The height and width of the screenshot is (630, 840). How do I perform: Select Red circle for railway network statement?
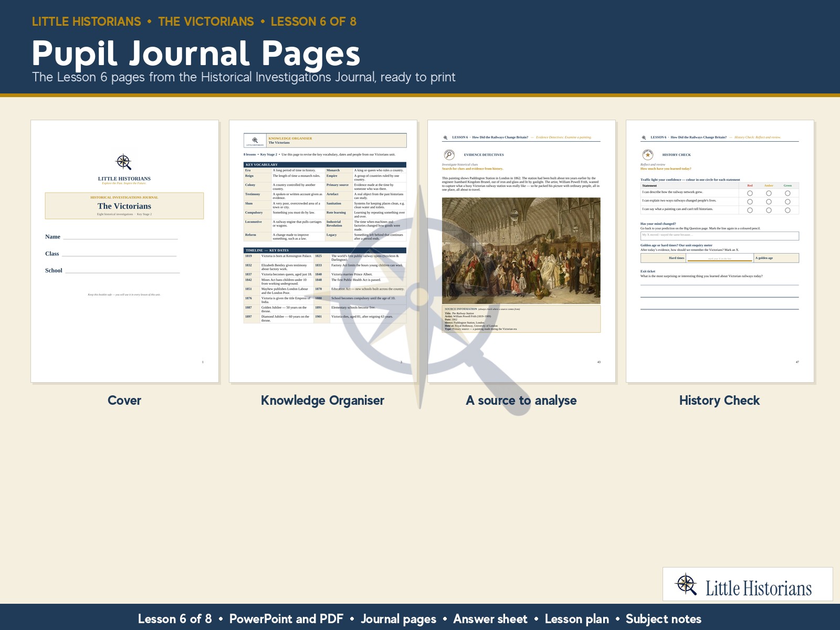point(750,193)
